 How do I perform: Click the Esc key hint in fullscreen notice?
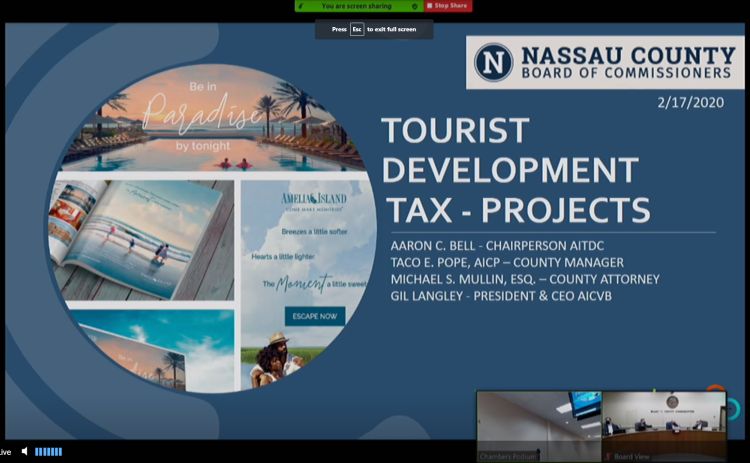point(357,29)
